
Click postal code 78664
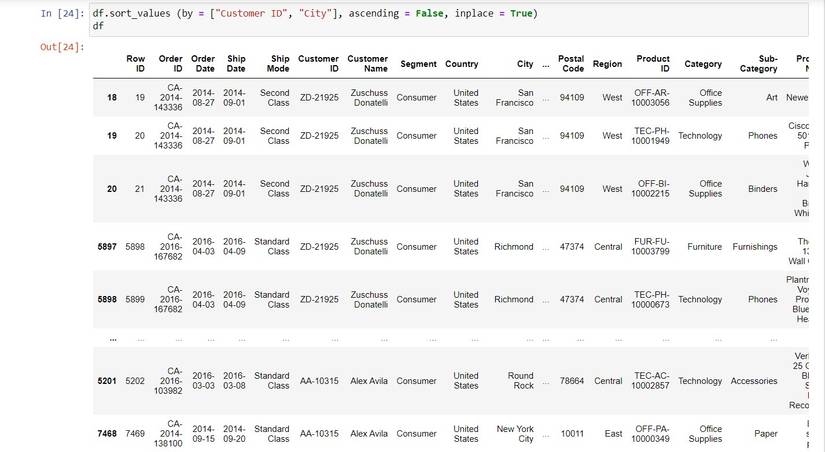point(572,381)
